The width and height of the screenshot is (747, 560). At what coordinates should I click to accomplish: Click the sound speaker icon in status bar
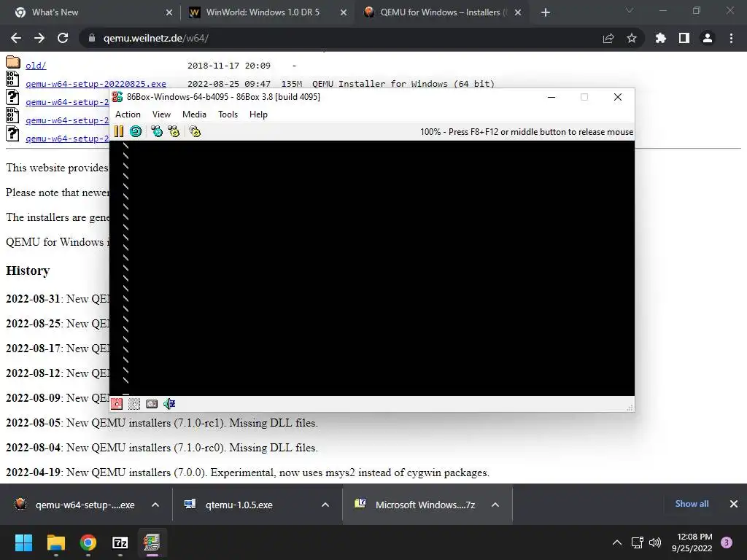(169, 404)
